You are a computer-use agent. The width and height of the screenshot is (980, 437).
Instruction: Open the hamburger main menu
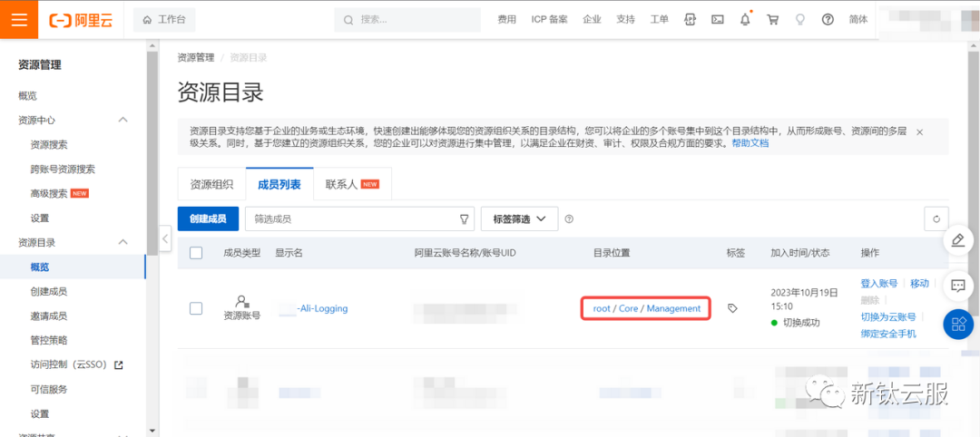(19, 19)
